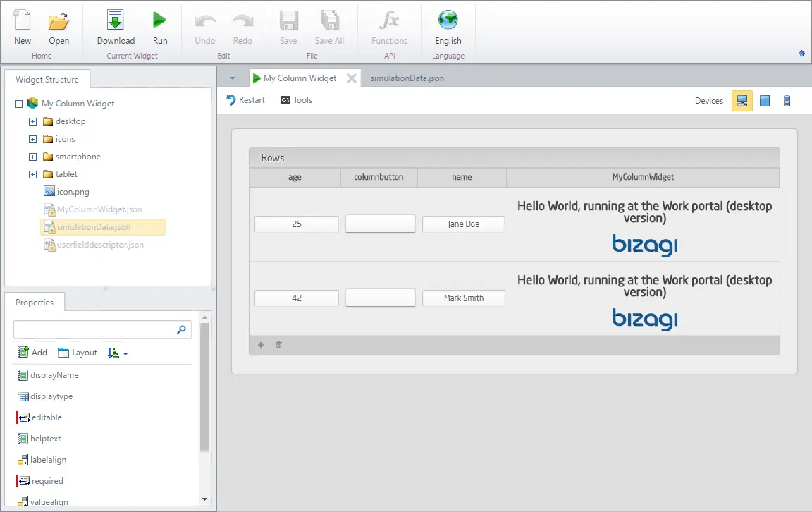Select the labelalign property
Screen dimensions: 812x512
coord(42,460)
